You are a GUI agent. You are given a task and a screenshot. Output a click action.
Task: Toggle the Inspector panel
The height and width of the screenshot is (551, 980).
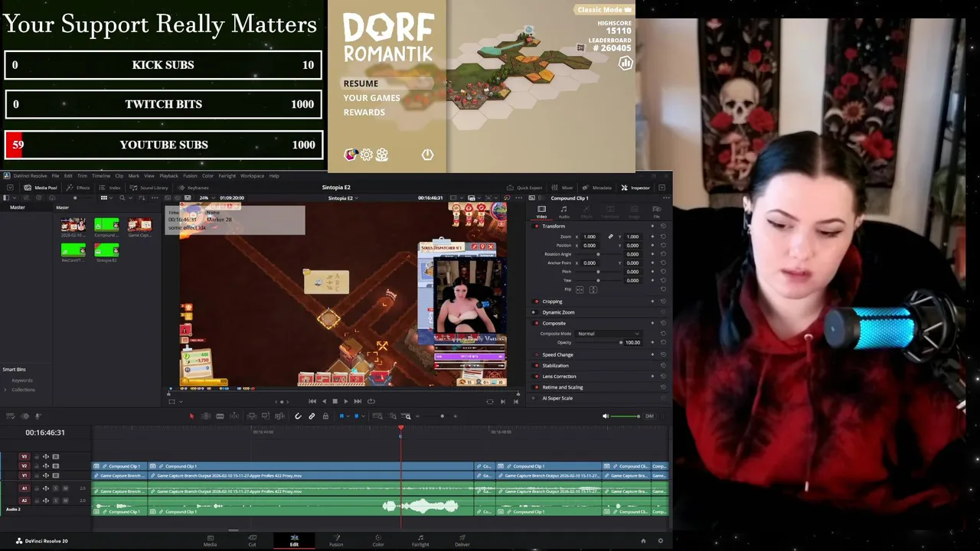coord(635,187)
